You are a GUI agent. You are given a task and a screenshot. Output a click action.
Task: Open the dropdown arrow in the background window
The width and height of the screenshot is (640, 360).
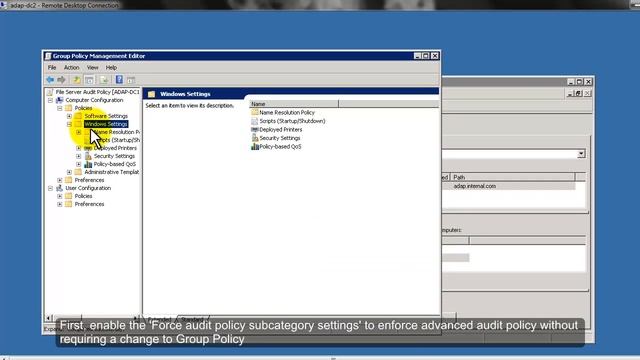click(x=581, y=154)
